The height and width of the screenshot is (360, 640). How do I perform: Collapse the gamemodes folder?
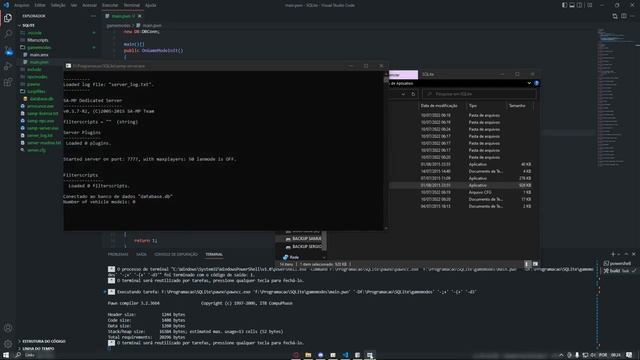tap(39, 47)
